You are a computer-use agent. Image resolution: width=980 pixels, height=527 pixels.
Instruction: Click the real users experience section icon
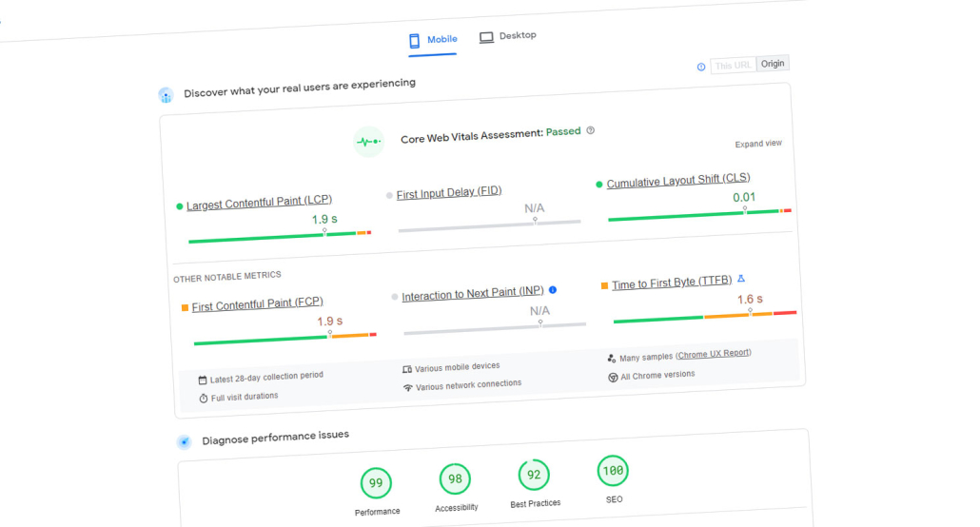[166, 95]
